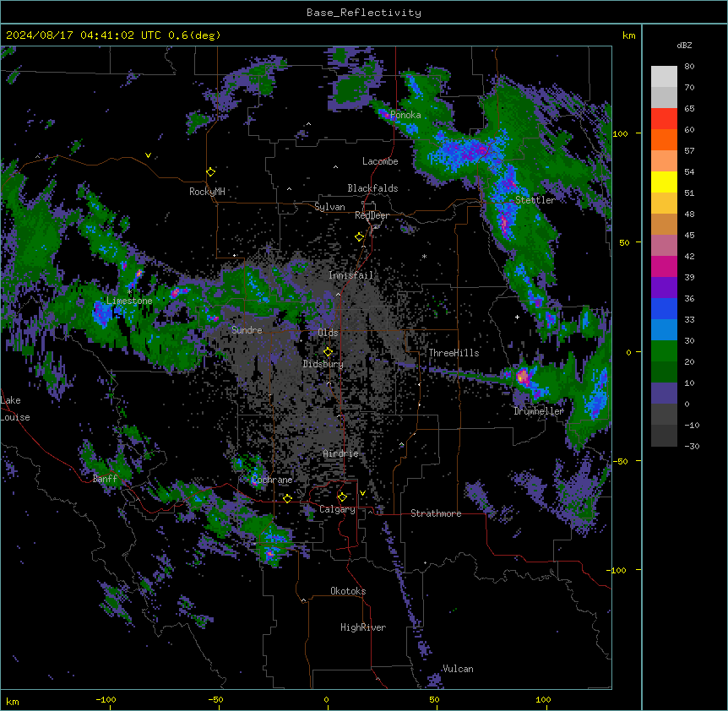Click the white asterisk marker east of RedDeer
Image resolution: width=728 pixels, height=711 pixels.
coord(424,256)
